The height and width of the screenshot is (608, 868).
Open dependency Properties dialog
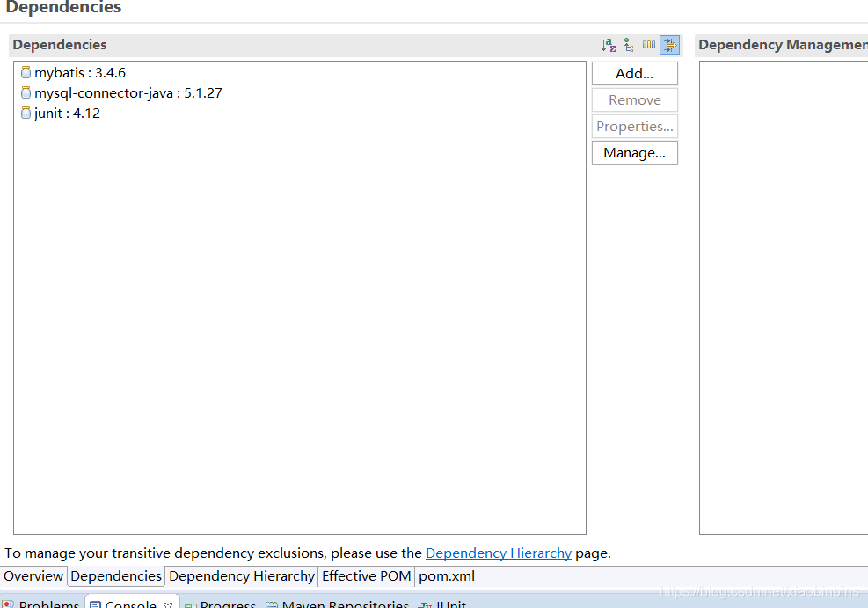634,126
